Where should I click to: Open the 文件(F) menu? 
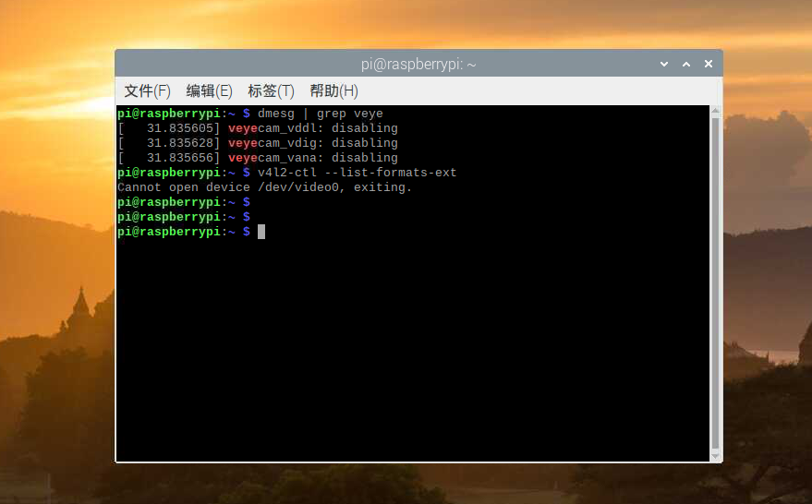(x=147, y=90)
